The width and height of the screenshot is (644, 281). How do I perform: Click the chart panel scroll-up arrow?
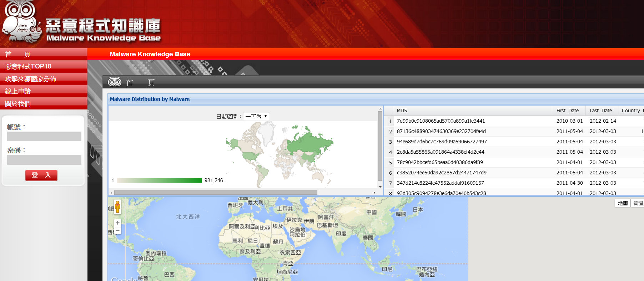(x=380, y=108)
